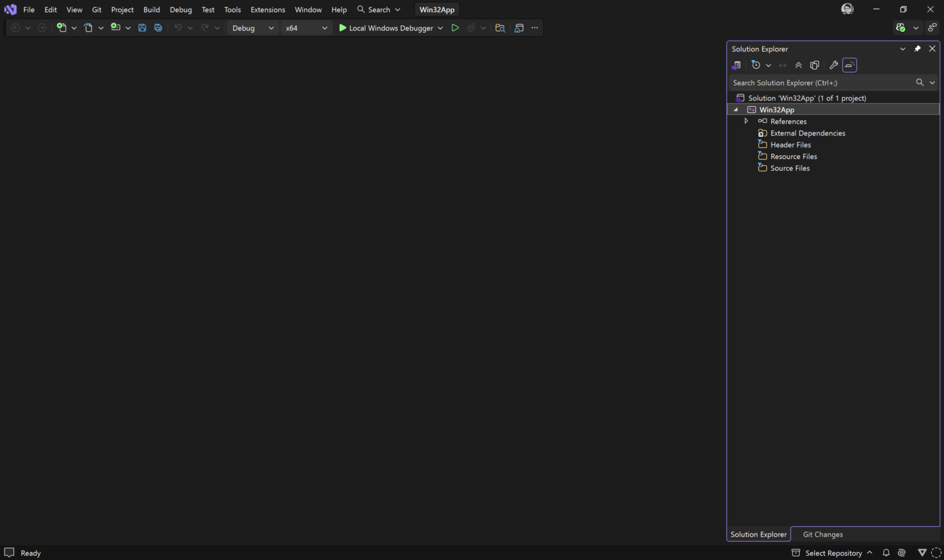
Task: Open the search options dropdown in Solution Explorer
Action: point(932,82)
